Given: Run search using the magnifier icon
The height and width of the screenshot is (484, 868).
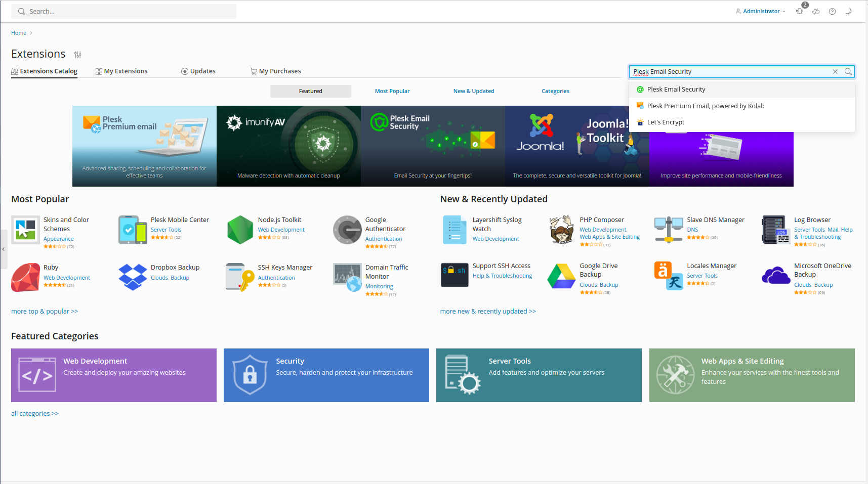Looking at the screenshot, I should 848,71.
